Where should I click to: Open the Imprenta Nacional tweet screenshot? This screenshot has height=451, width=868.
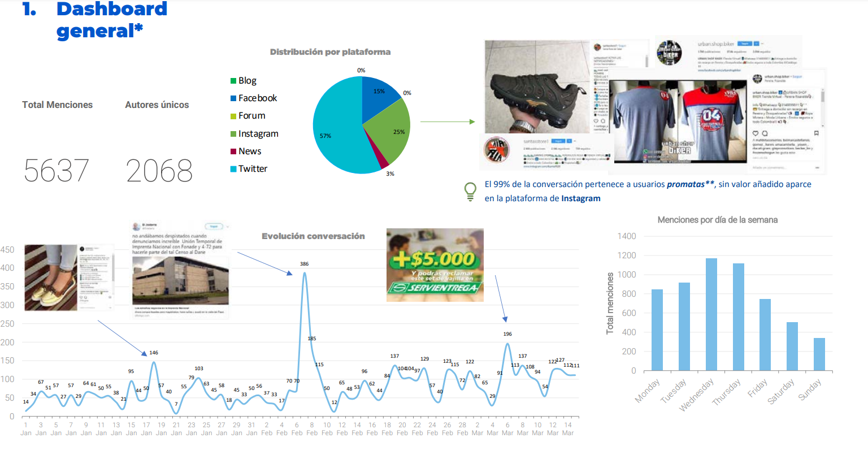[180, 270]
